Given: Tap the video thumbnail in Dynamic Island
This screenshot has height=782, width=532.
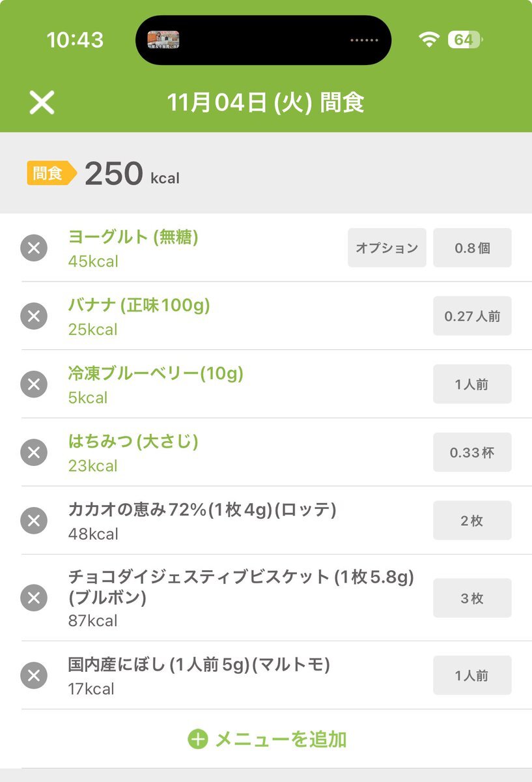Looking at the screenshot, I should click(163, 40).
